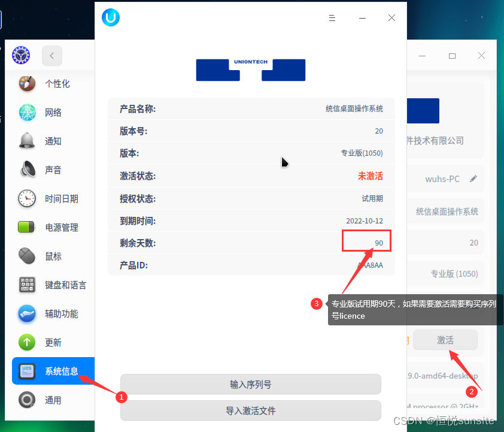Click the 产品名称 label
Viewport: 504px width, 432px height.
(x=138, y=109)
